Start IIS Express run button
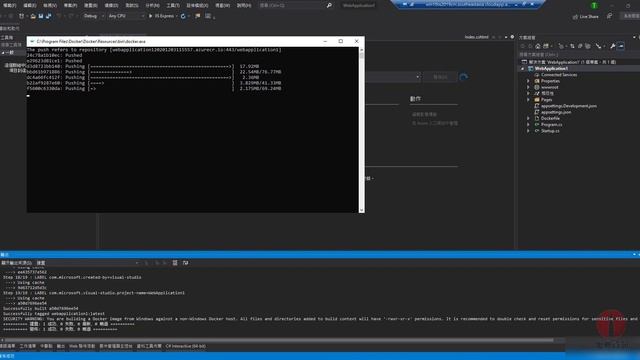 [x=162, y=16]
